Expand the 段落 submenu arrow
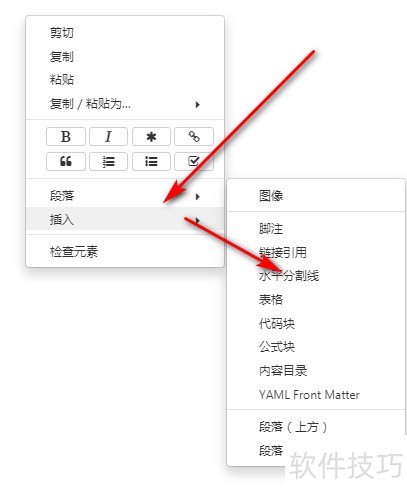This screenshot has height=496, width=407. (198, 196)
